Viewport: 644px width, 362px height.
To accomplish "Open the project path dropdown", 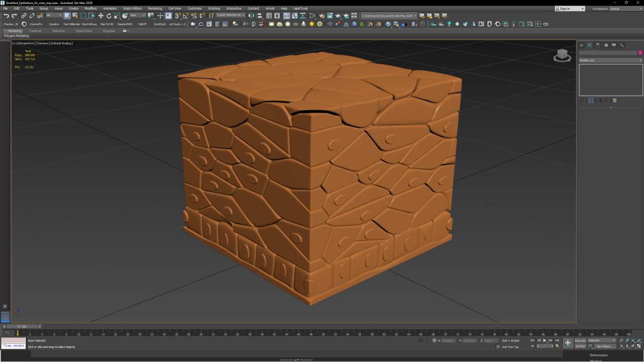I will click(389, 16).
